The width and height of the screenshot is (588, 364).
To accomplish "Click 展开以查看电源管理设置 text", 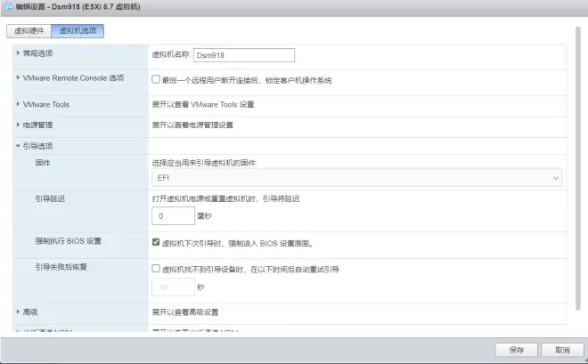I will [192, 125].
